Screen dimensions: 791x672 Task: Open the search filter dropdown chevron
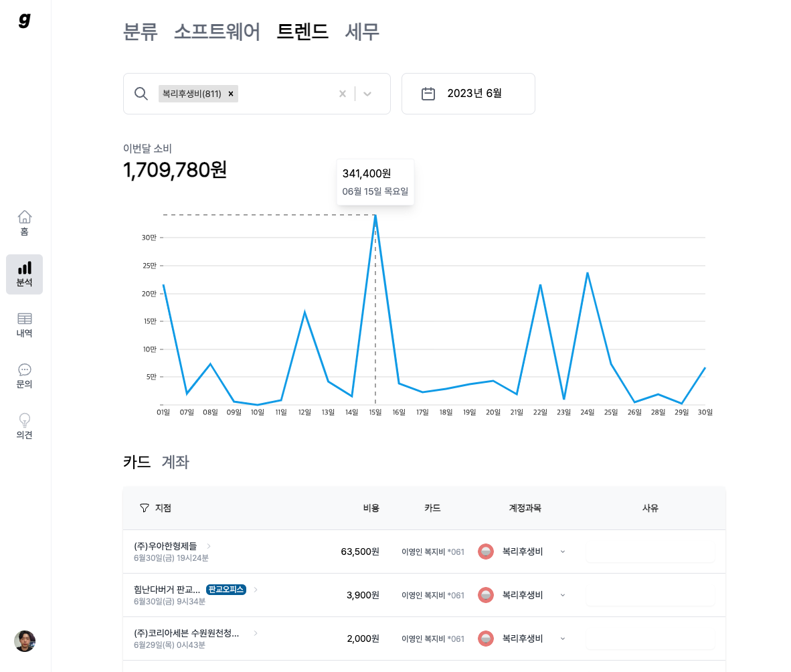point(367,94)
